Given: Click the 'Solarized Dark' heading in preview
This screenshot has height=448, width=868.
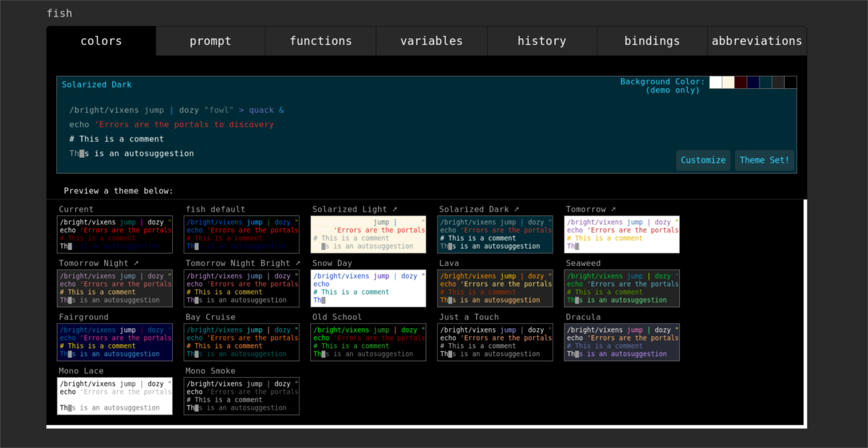Looking at the screenshot, I should click(x=96, y=85).
